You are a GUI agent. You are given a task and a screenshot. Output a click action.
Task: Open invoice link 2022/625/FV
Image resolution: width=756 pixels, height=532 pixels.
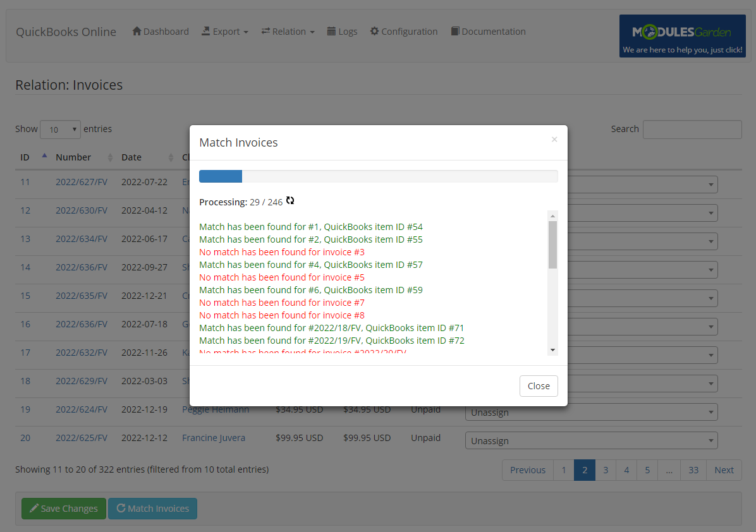pyautogui.click(x=82, y=438)
